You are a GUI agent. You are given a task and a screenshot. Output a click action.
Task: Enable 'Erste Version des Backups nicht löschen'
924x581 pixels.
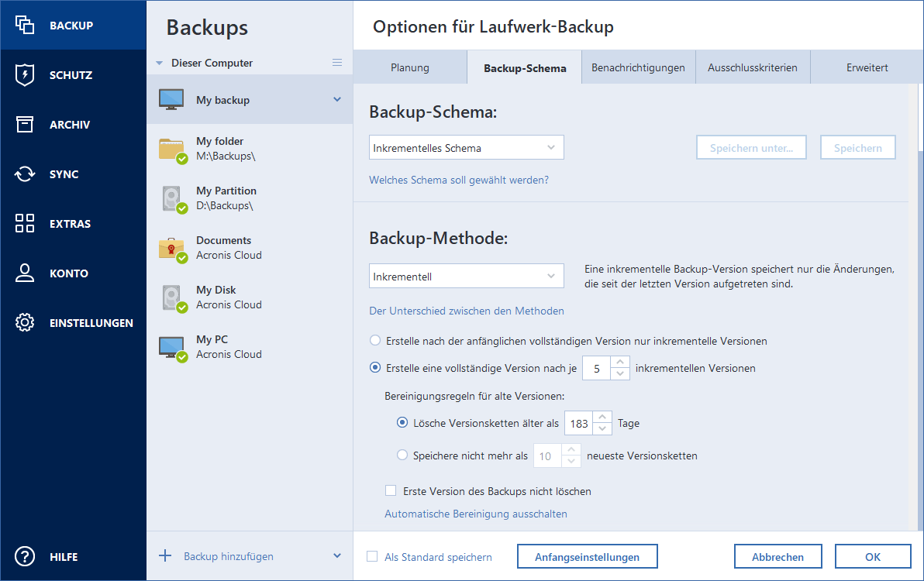click(391, 490)
